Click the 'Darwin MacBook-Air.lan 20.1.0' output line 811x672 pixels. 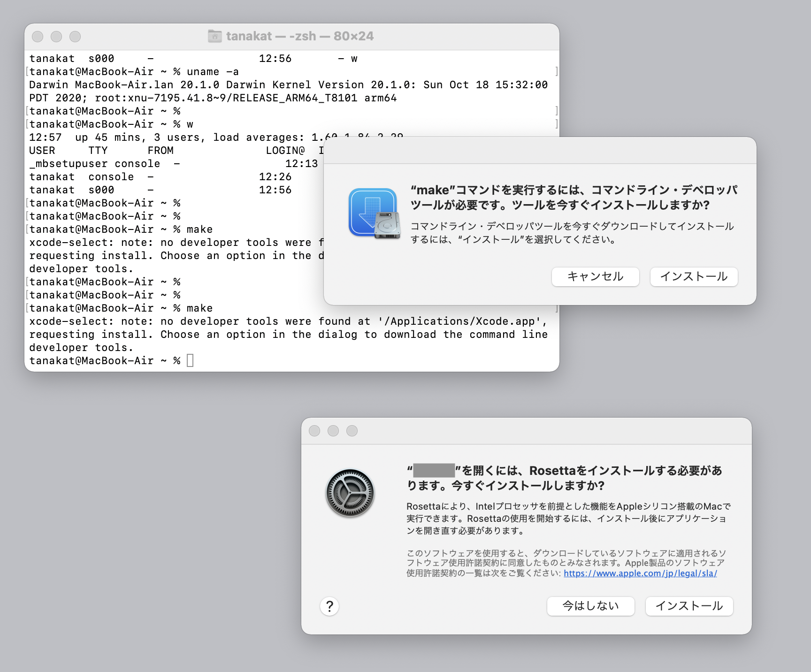pyautogui.click(x=288, y=85)
